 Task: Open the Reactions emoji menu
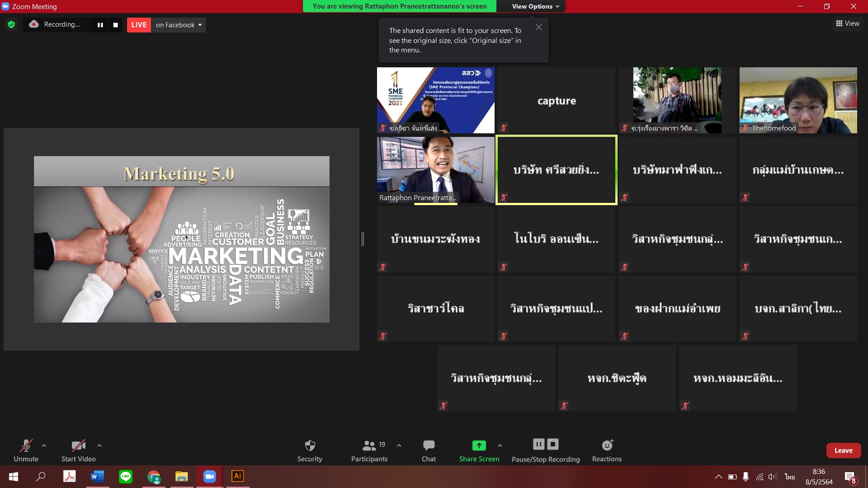[x=607, y=450]
